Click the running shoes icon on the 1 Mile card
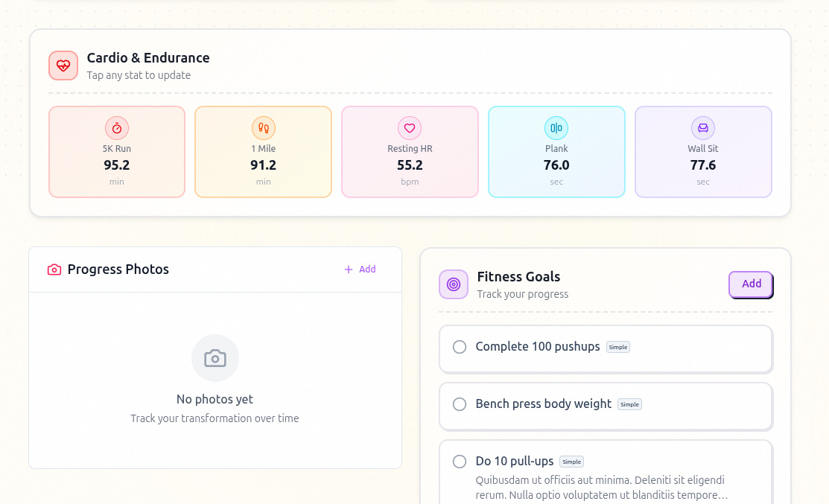Image resolution: width=829 pixels, height=504 pixels. pyautogui.click(x=263, y=127)
